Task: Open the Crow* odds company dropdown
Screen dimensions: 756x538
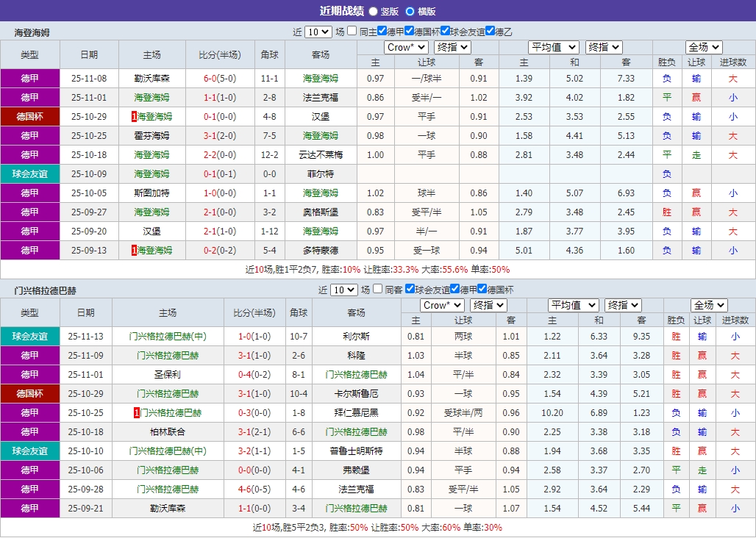Action: pyautogui.click(x=406, y=47)
